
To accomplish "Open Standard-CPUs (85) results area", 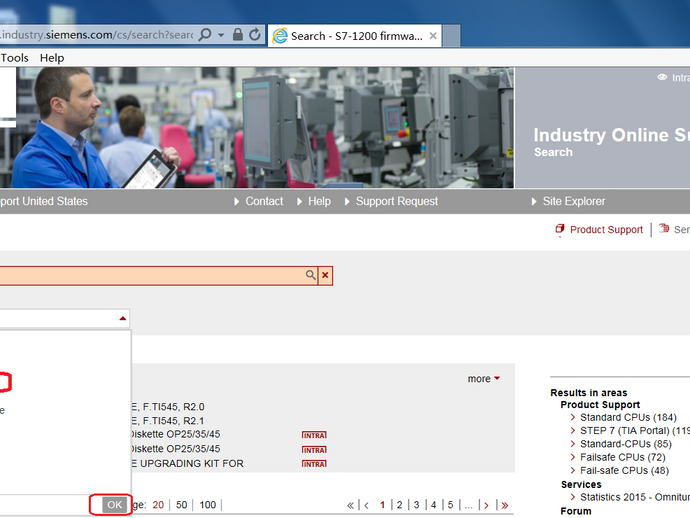I will pyautogui.click(x=626, y=444).
